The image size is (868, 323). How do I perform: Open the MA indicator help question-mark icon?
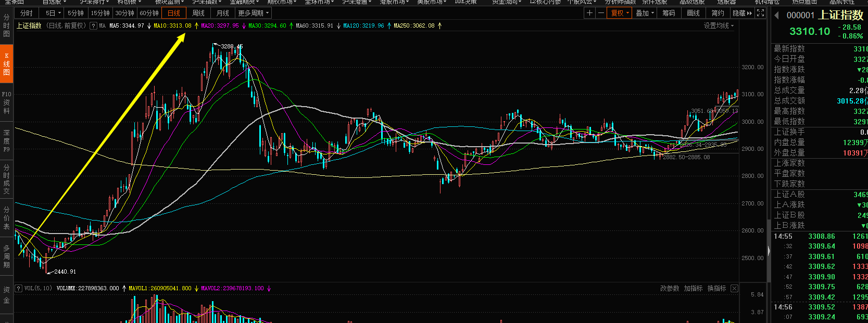tap(93, 25)
